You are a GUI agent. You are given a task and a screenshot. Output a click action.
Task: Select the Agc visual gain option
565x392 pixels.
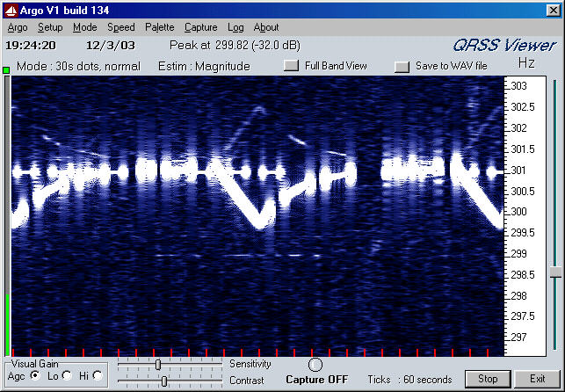[x=35, y=375]
